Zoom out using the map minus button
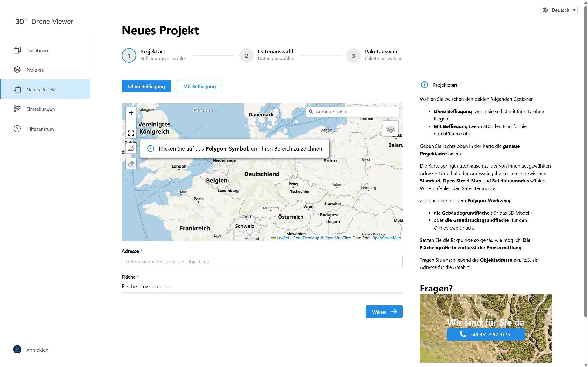The image size is (588, 367). 131,123
